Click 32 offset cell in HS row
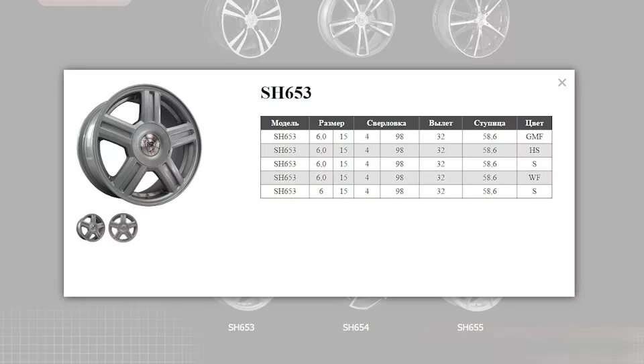The width and height of the screenshot is (644, 364). [x=441, y=150]
